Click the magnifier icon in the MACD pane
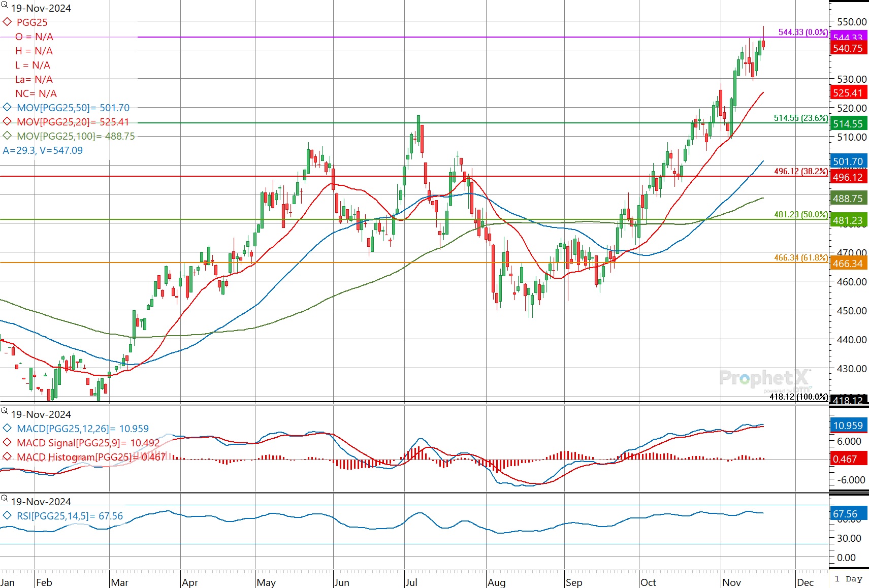 point(5,411)
